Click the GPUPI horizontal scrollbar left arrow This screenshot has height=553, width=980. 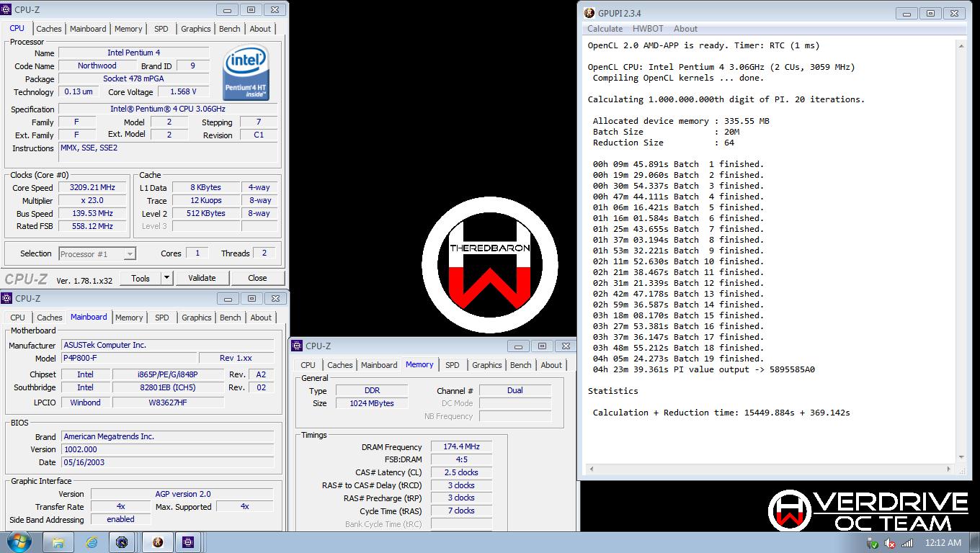(592, 469)
